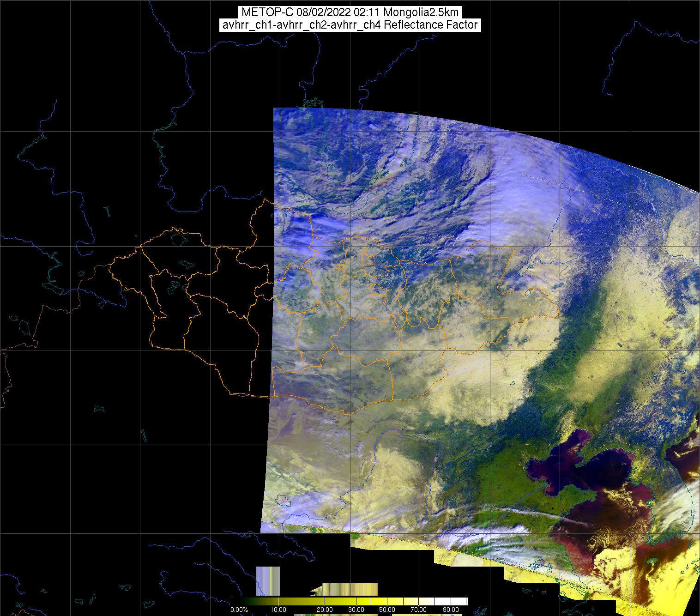
Task: Click the 'avhrr_ch1-avhrr_ch2-avhrr_ch4 Reflectance Factor' caption
Action: [x=350, y=25]
